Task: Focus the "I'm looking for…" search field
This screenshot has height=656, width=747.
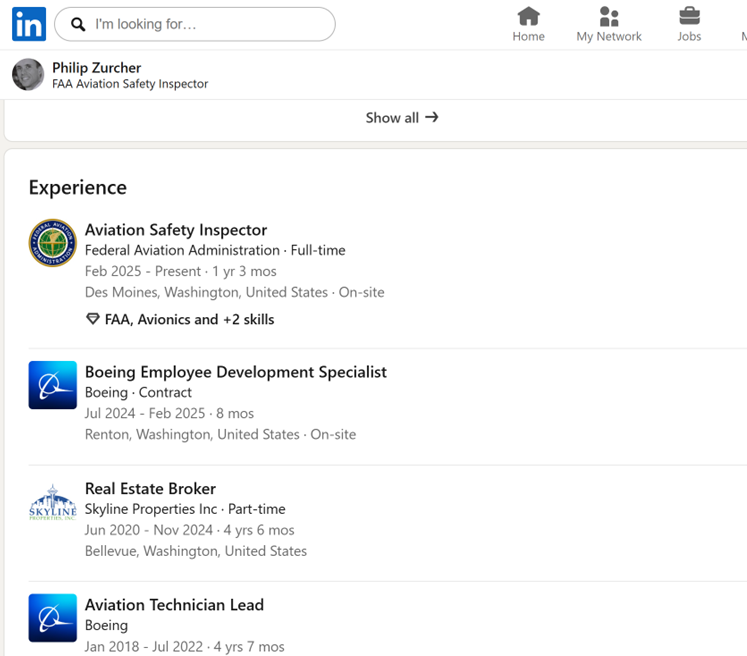Action: [x=195, y=24]
